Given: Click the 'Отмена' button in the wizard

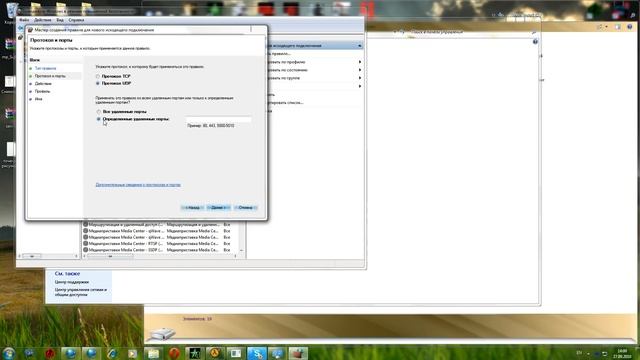Looking at the screenshot, I should (x=246, y=208).
